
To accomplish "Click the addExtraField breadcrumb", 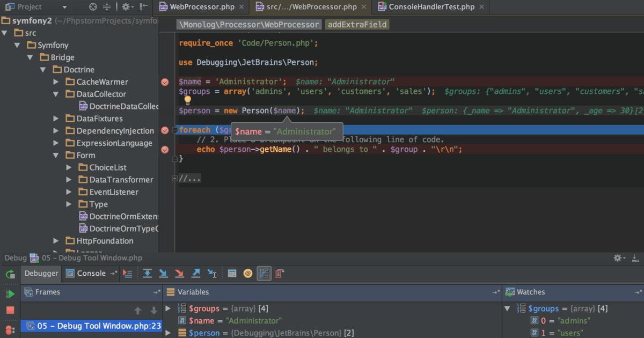I will pyautogui.click(x=356, y=24).
